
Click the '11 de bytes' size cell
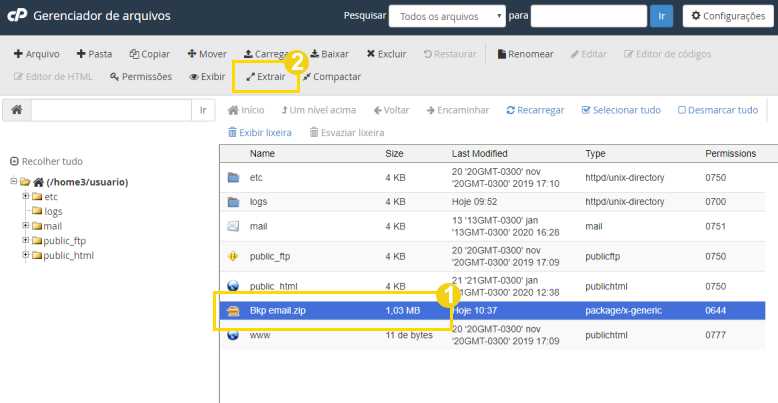409,335
